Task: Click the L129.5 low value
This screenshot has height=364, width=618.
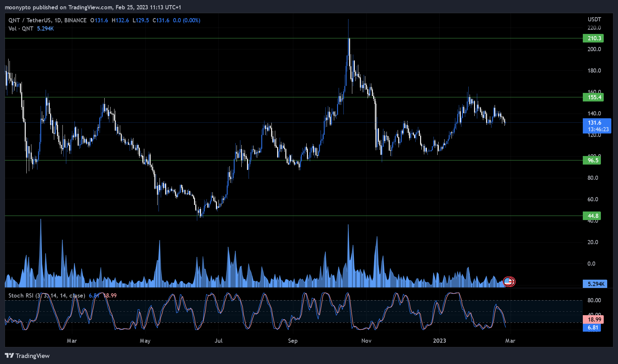Action: (140, 20)
